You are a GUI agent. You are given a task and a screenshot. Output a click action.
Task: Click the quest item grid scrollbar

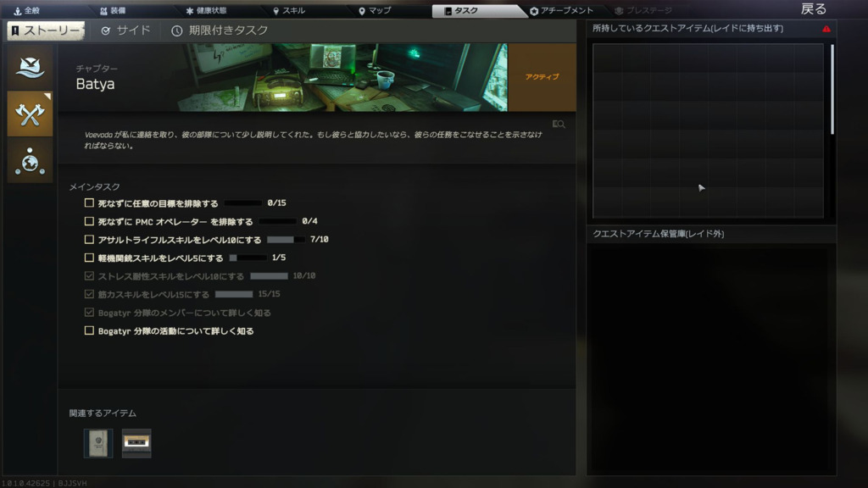point(832,89)
